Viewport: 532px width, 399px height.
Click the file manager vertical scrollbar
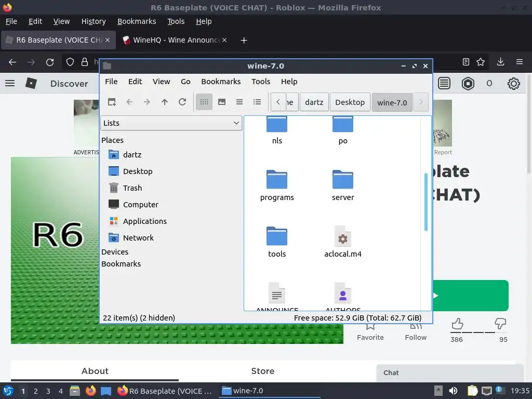tap(426, 202)
